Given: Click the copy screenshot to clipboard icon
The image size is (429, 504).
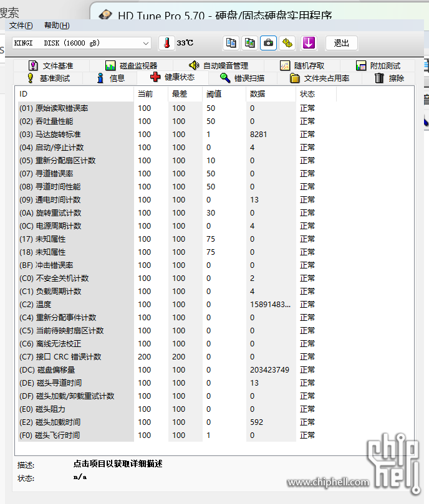Looking at the screenshot, I should [250, 43].
